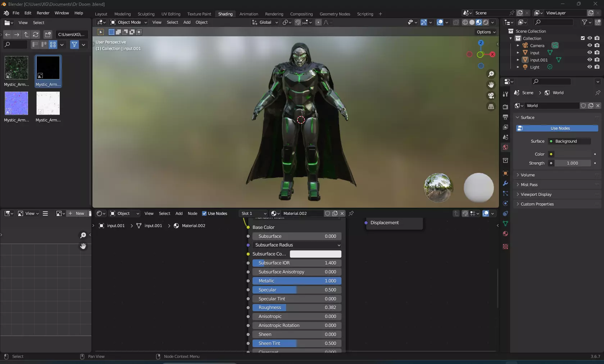The height and width of the screenshot is (364, 604).
Task: Go to parent directory arrow
Action: coord(26,34)
